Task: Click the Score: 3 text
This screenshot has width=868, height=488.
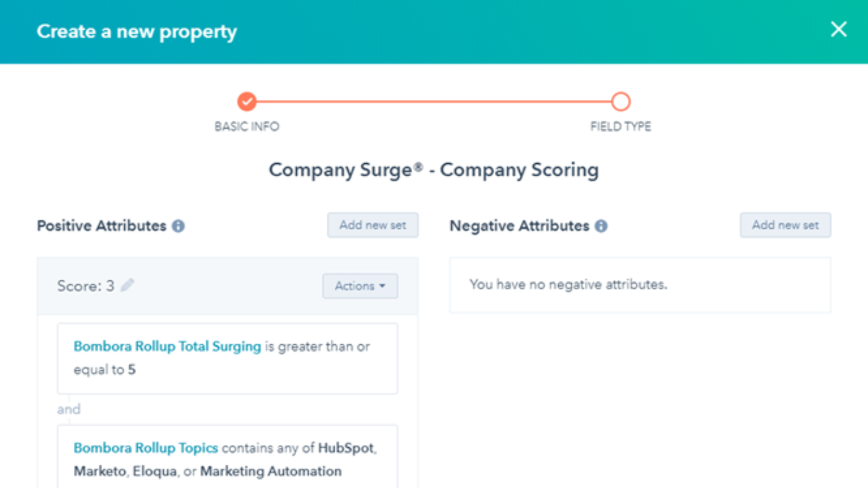Action: (x=86, y=286)
